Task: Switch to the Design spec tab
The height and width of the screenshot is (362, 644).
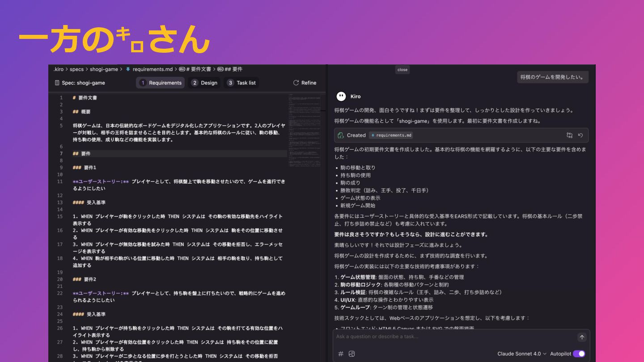Action: pyautogui.click(x=204, y=83)
